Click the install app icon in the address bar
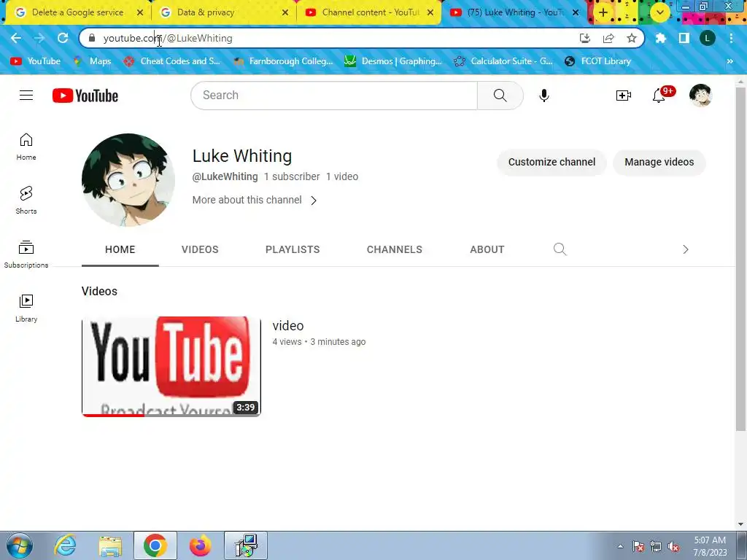This screenshot has height=560, width=747. (585, 38)
